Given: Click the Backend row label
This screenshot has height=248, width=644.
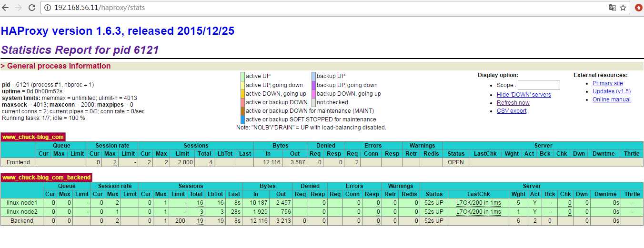Looking at the screenshot, I should (22, 221).
